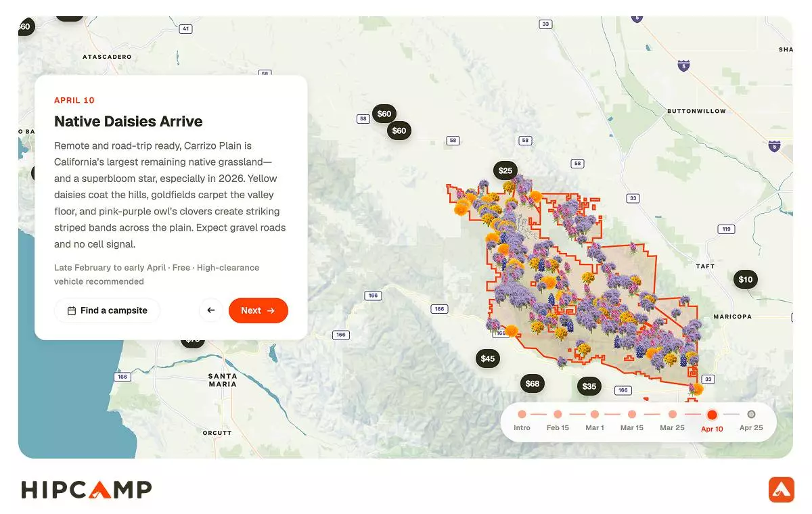Click the Find a campsite button
The width and height of the screenshot is (812, 514).
(108, 310)
